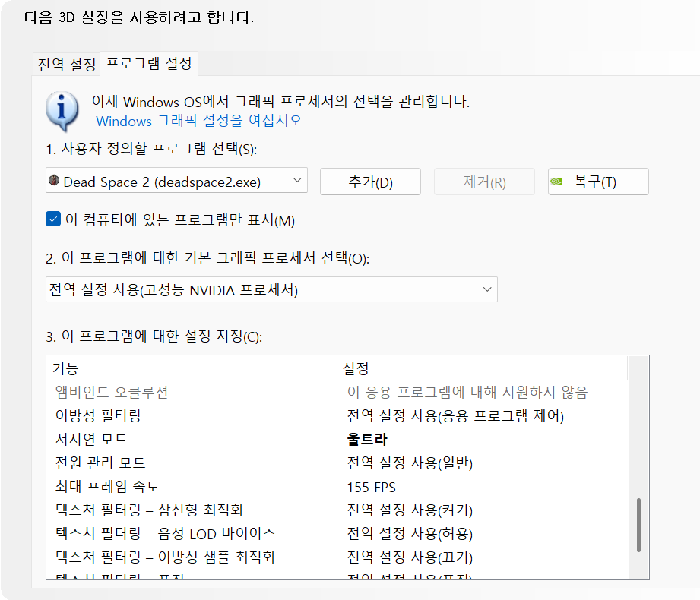Click the 전역 설정 사용(일반) value
700x600 pixels.
(x=410, y=463)
